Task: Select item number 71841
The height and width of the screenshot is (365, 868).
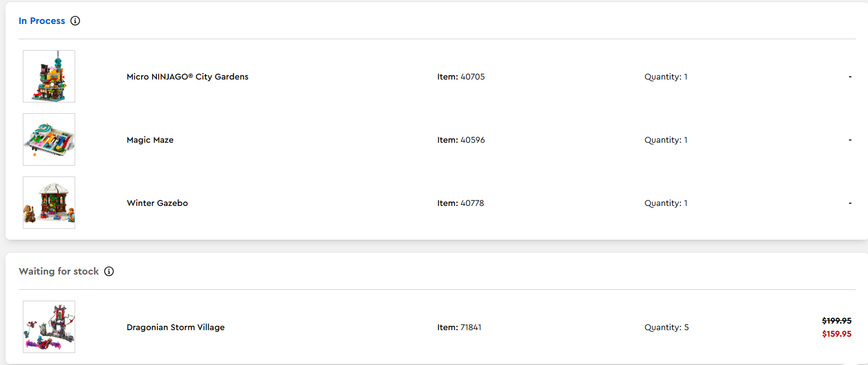Action: click(x=459, y=327)
